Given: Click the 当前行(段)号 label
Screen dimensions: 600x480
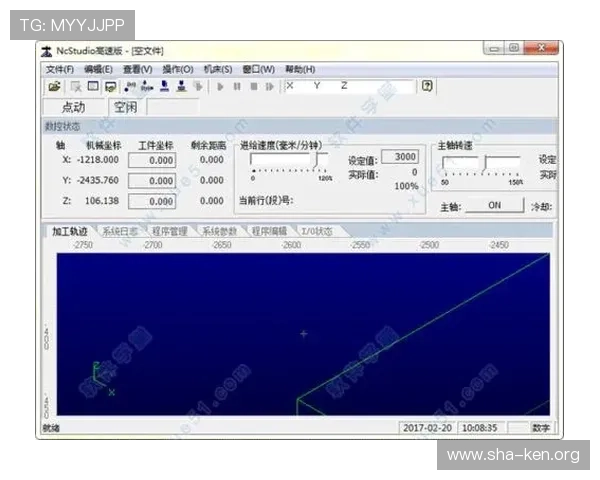Looking at the screenshot, I should 266,200.
